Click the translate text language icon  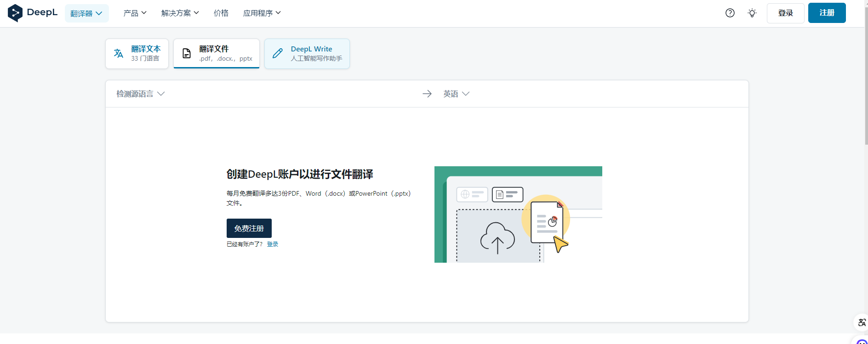point(119,53)
